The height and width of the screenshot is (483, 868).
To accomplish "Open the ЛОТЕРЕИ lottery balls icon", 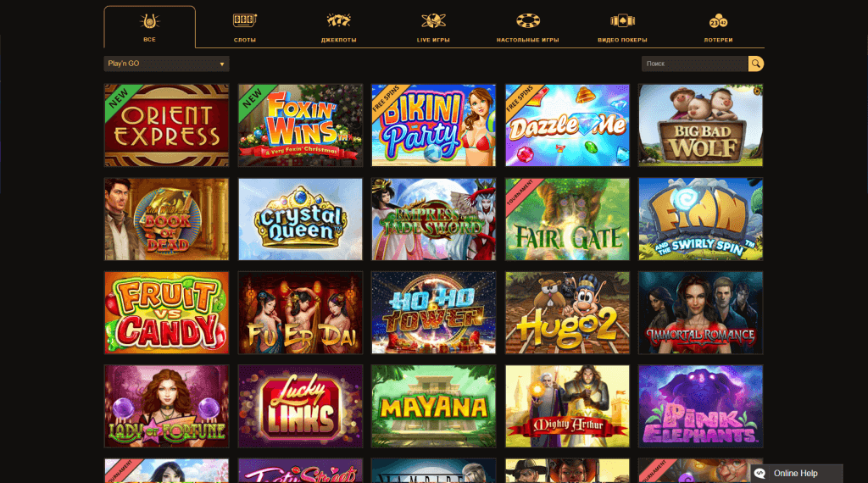I will pyautogui.click(x=718, y=21).
